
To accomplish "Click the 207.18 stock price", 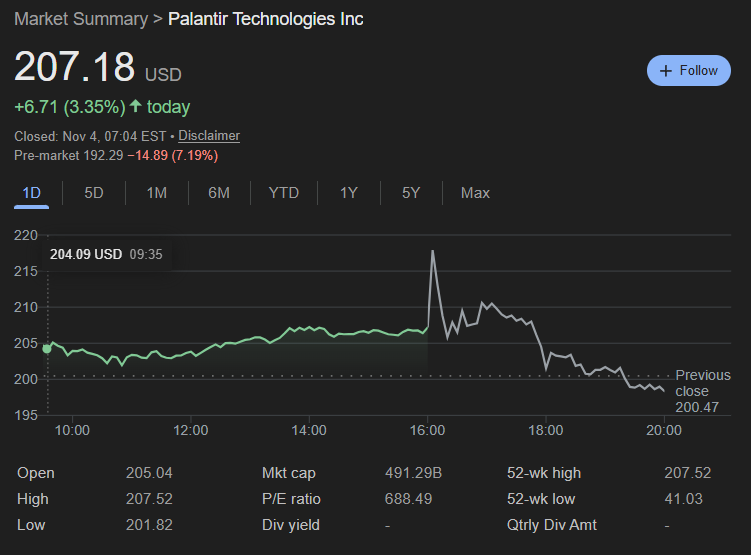I will click(75, 67).
